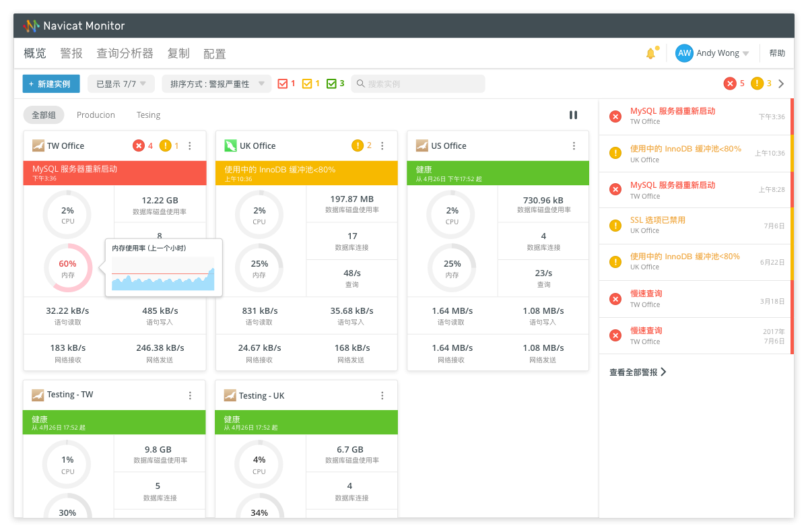The image size is (808, 532).
Task: Click the UK Office server type icon
Action: [230, 145]
